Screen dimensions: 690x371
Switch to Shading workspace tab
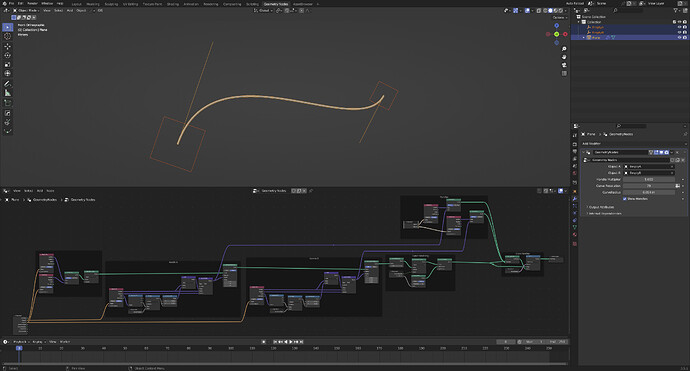point(172,4)
